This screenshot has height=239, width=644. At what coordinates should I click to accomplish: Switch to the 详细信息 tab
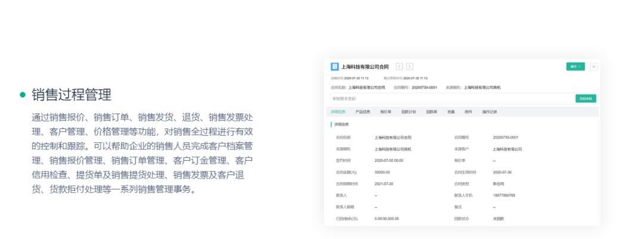pos(338,112)
